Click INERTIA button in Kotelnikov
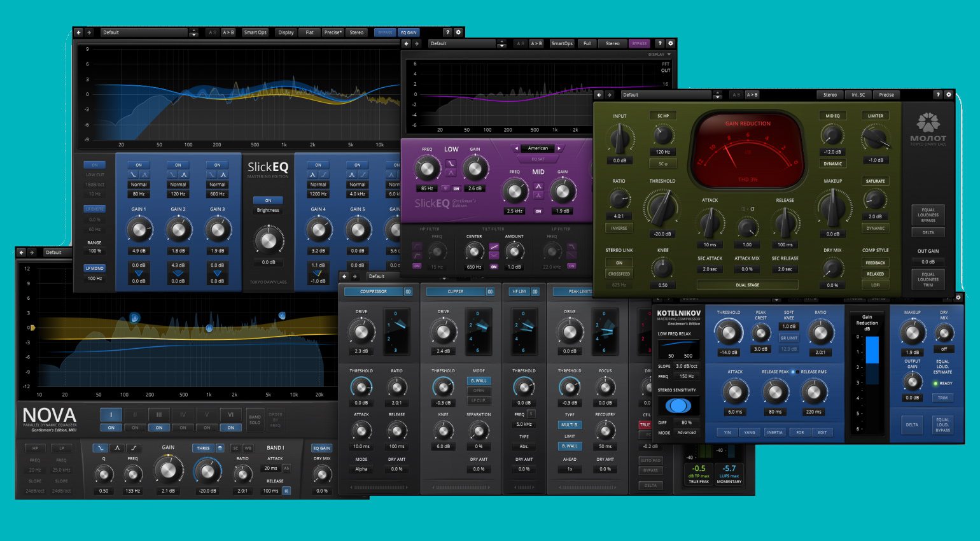This screenshot has height=541, width=980. coord(774,432)
